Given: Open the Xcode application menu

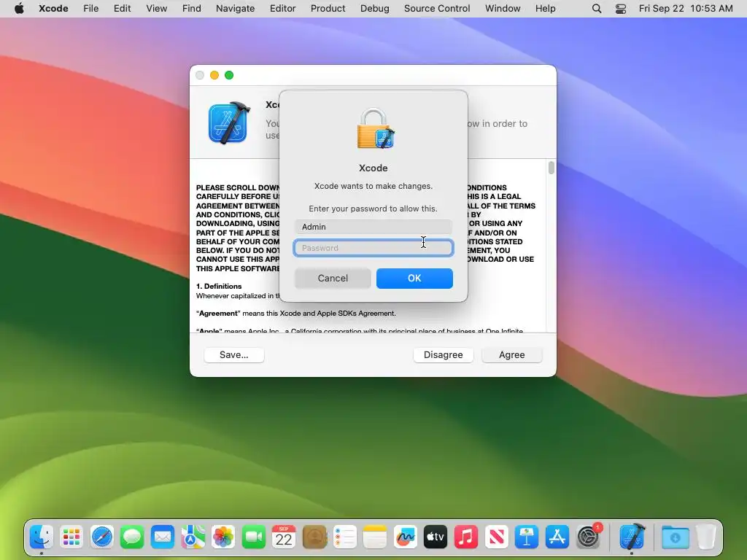Looking at the screenshot, I should coord(53,9).
